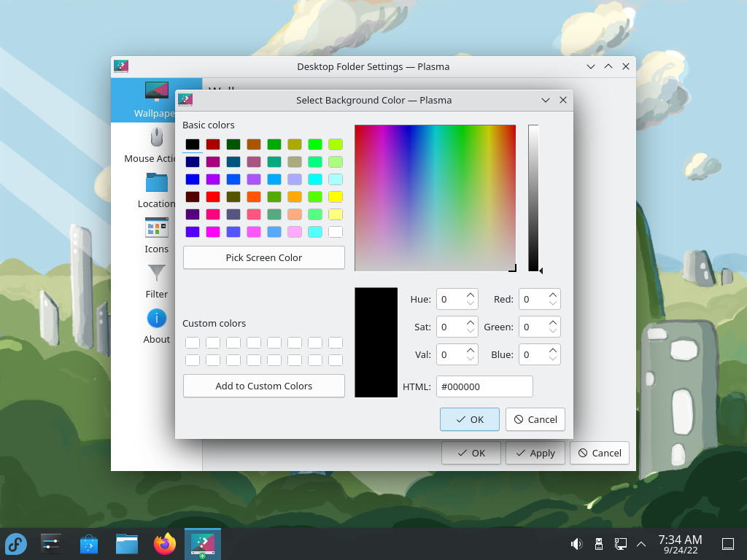Screen dimensions: 747x560
Task: Cancel the Select Background Color dialog
Action: coord(535,419)
